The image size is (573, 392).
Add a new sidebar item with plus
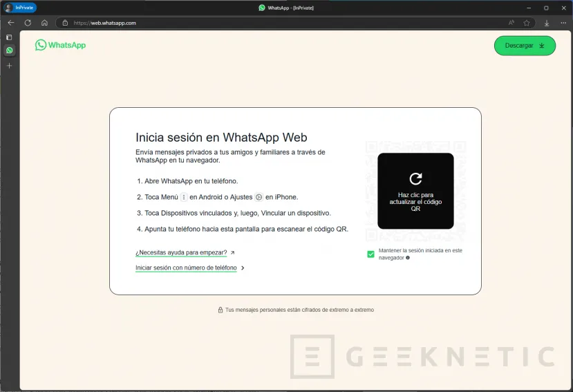pos(10,66)
